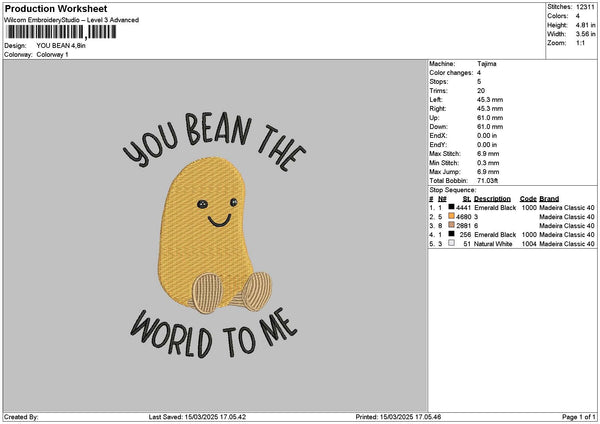
Task: Click the black swatch for stop 1
Action: pos(452,207)
